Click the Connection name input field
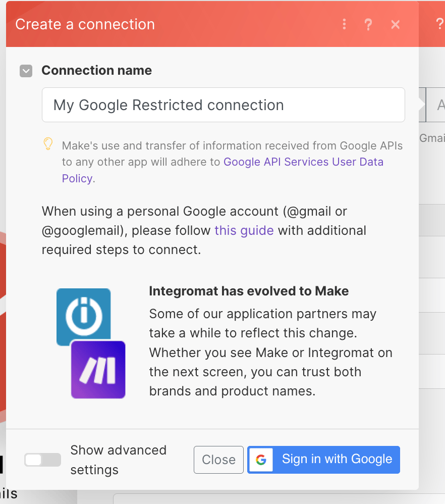This screenshot has width=445, height=504. (x=223, y=105)
